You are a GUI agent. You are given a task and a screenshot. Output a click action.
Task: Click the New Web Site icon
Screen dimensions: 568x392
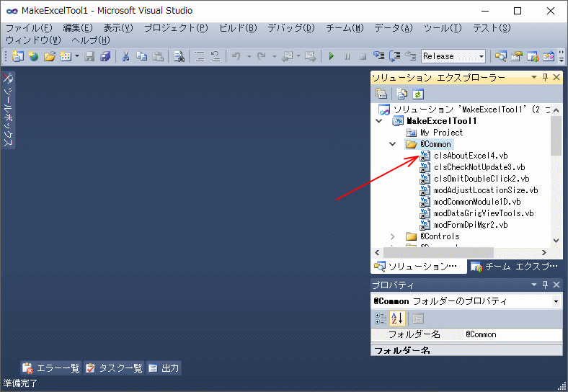click(33, 56)
